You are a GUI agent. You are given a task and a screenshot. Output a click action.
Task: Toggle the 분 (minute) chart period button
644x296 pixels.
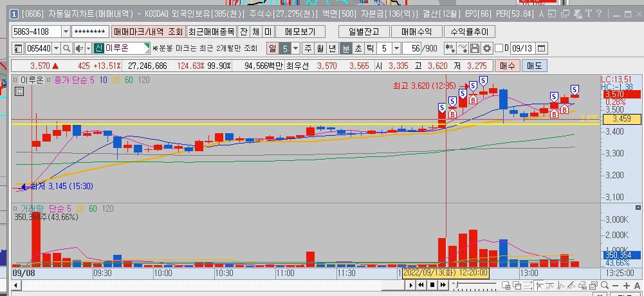(x=345, y=48)
